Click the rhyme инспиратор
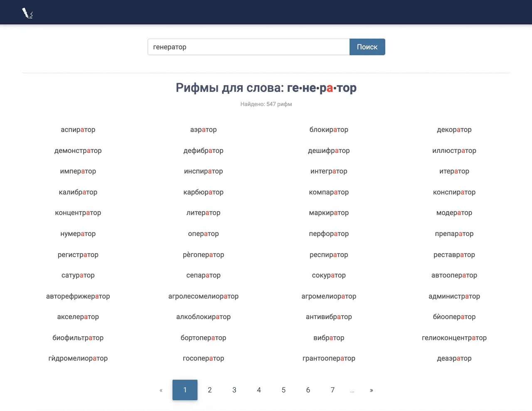This screenshot has height=411, width=532. point(204,171)
